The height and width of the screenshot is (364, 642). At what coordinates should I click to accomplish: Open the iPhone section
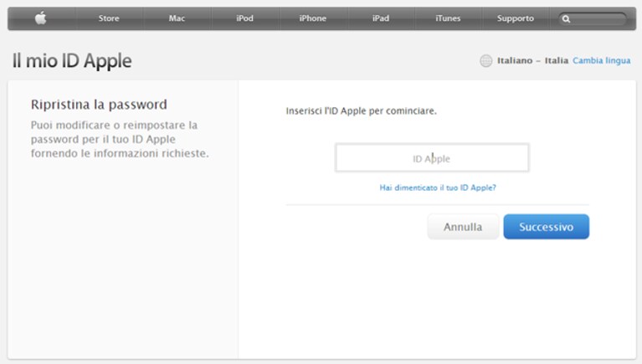point(312,18)
